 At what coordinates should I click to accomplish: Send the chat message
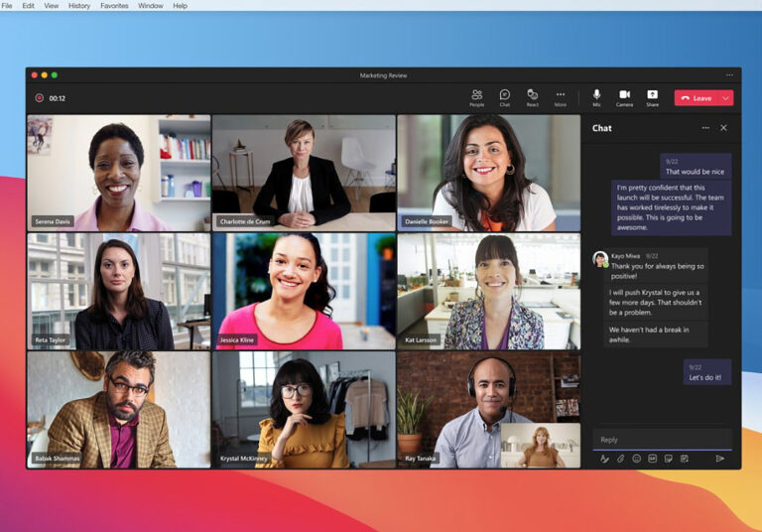click(x=720, y=459)
